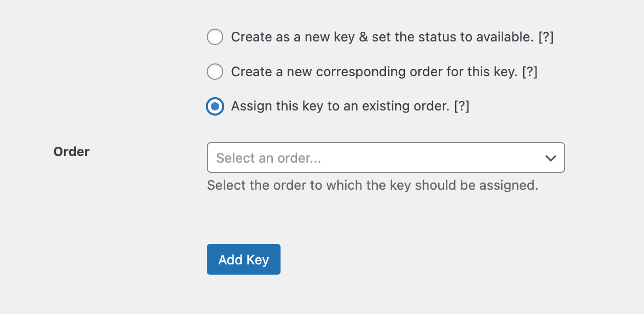Open the help tooltip for new key status
Image resolution: width=644 pixels, height=314 pixels.
(x=545, y=37)
